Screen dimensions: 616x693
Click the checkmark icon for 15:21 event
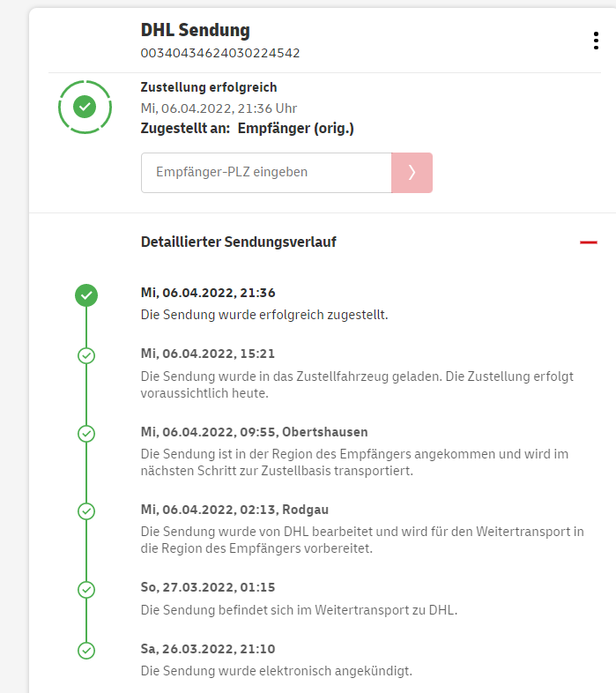click(x=86, y=355)
